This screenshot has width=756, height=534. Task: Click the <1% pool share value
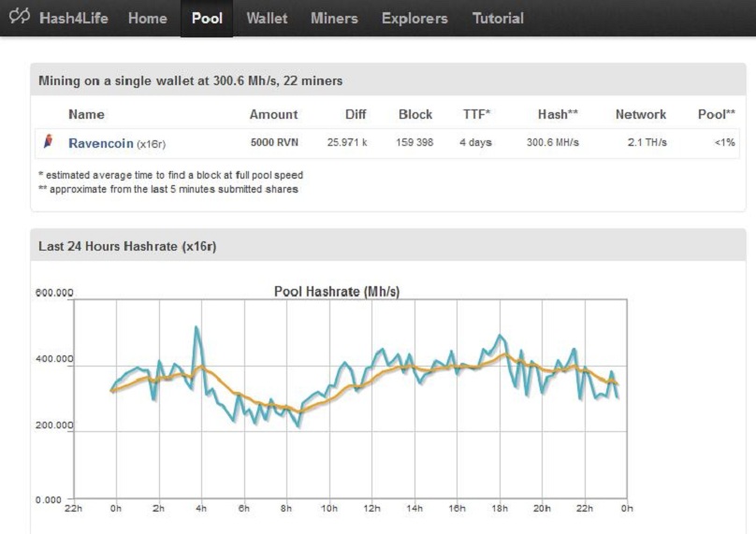(725, 143)
